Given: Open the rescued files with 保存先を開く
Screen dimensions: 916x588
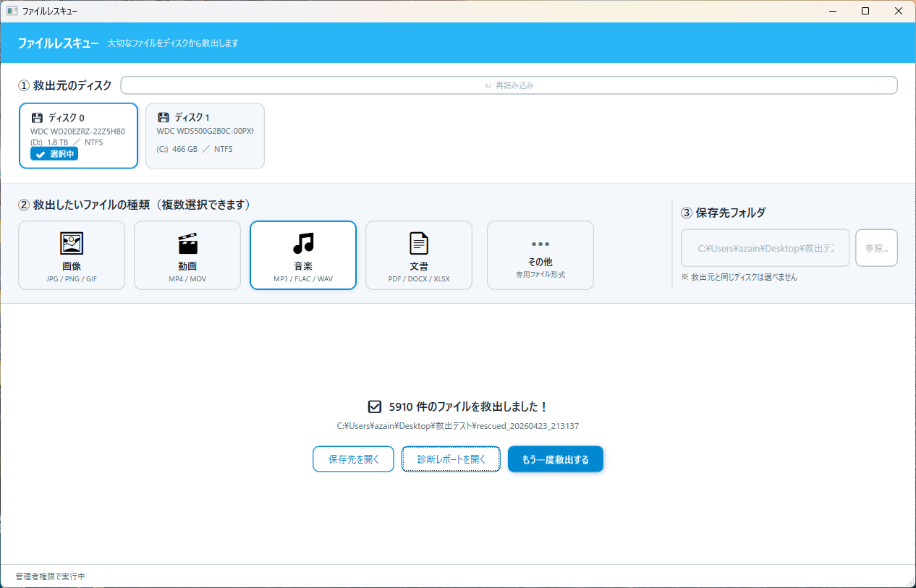Looking at the screenshot, I should 353,459.
